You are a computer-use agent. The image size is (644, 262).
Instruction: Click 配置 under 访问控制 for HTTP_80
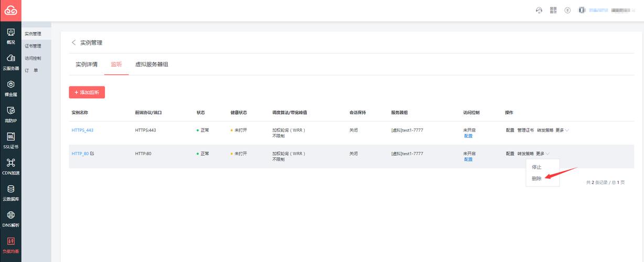click(468, 159)
